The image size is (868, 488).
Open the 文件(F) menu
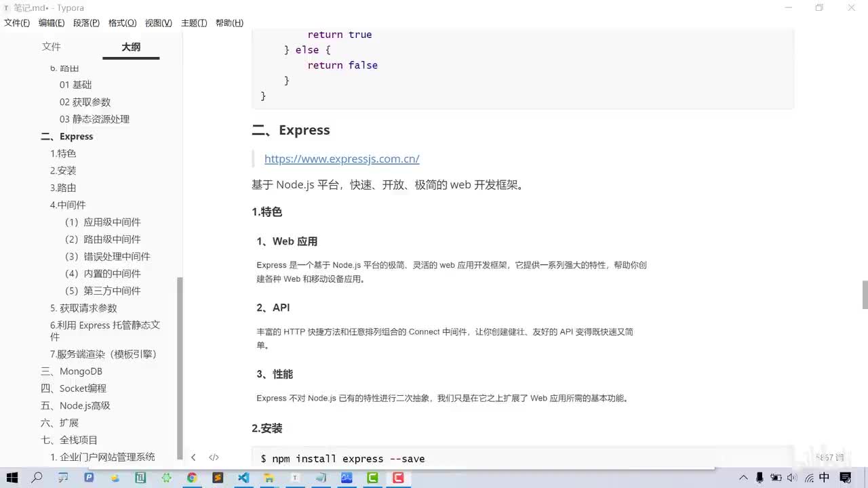coord(17,23)
